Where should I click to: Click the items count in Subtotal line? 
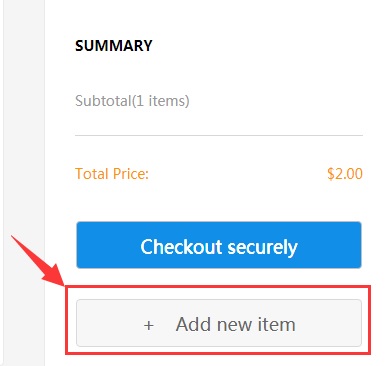tap(161, 101)
